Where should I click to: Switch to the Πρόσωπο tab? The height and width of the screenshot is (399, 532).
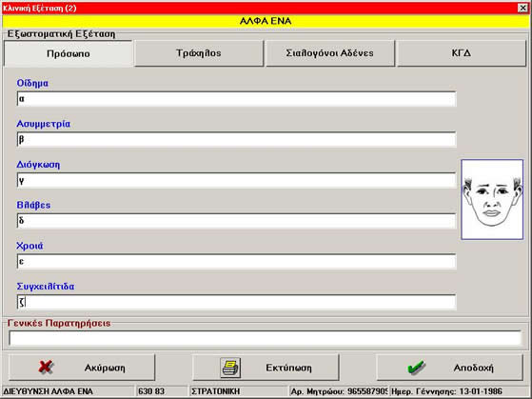click(x=69, y=53)
